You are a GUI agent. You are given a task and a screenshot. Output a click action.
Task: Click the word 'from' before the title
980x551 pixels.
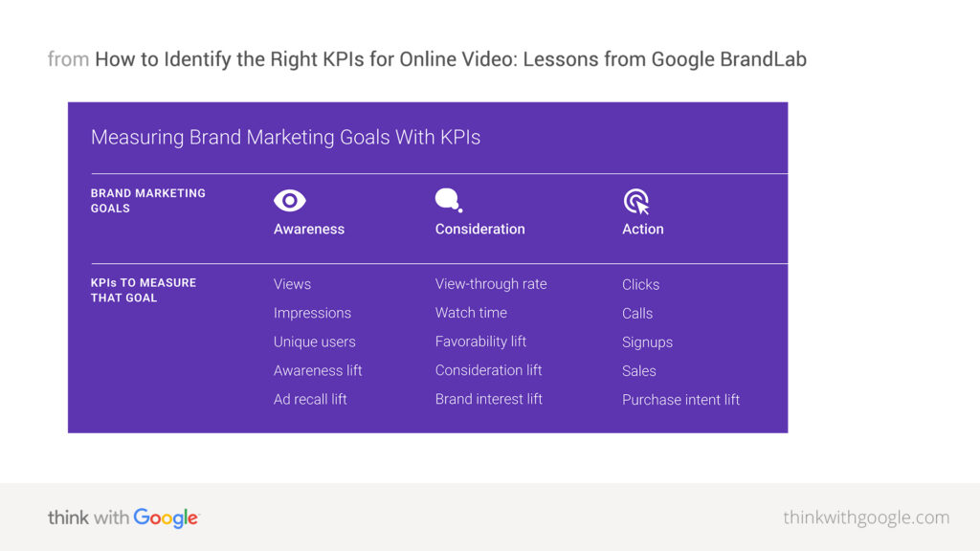pyautogui.click(x=68, y=59)
